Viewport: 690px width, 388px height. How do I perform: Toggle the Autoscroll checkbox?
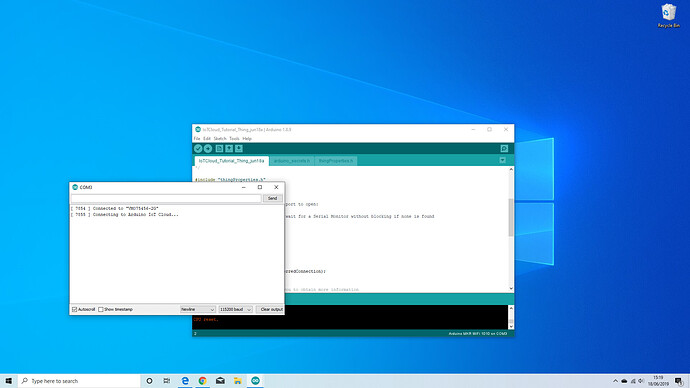point(74,310)
